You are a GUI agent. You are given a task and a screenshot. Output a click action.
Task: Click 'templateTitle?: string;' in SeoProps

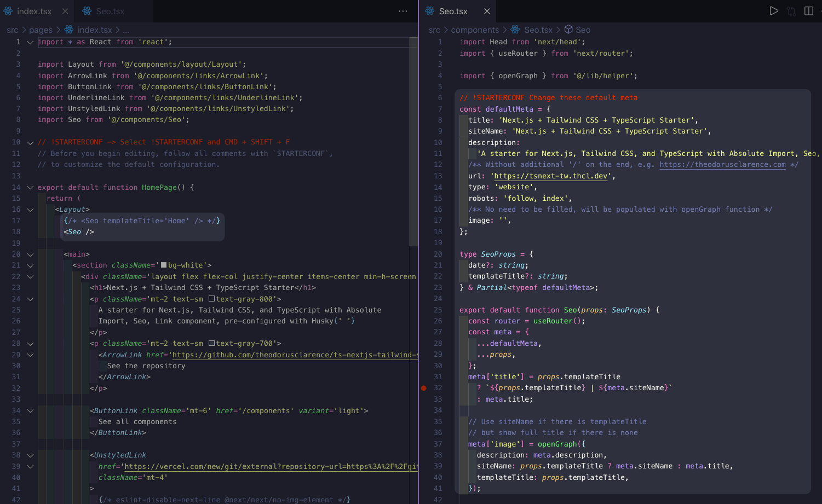518,276
